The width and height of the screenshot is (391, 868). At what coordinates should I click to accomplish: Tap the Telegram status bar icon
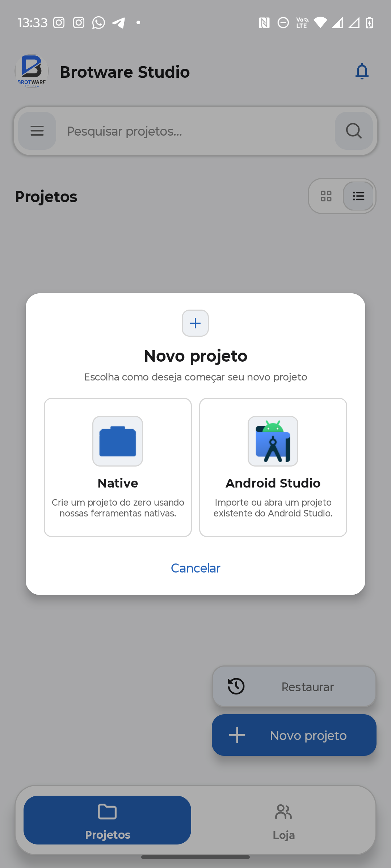(x=118, y=23)
